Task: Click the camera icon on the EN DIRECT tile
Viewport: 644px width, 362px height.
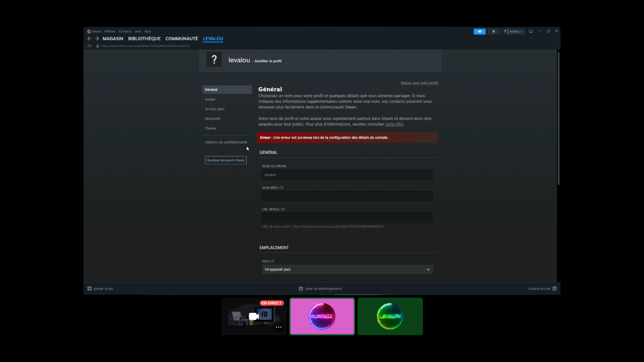Action: coord(254,316)
